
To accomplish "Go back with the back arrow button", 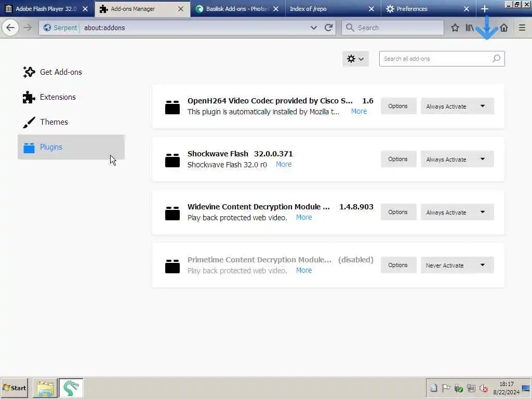I will (10, 28).
